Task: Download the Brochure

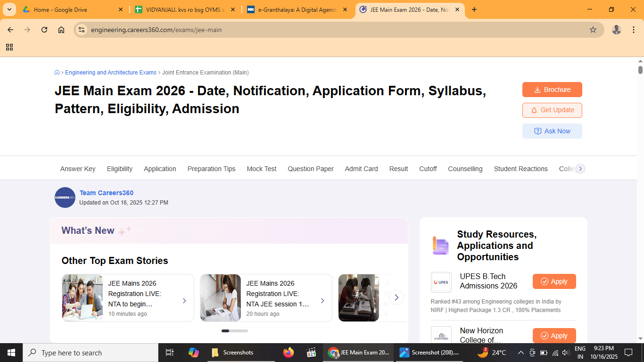Action: point(552,90)
